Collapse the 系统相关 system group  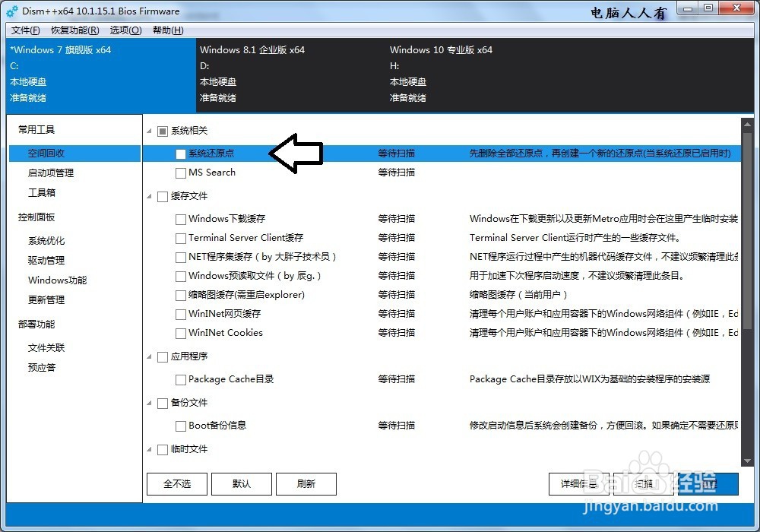(149, 130)
